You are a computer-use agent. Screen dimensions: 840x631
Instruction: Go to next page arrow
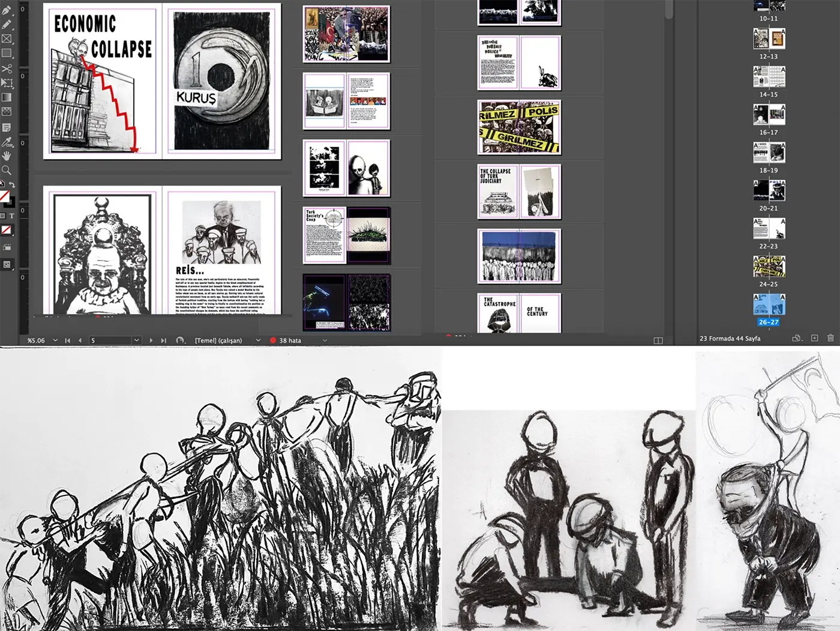151,340
